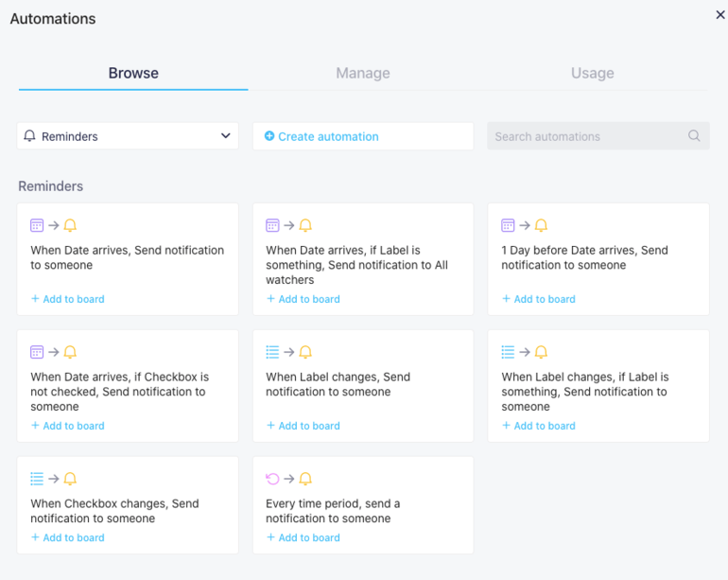Viewport: 728px width, 580px height.
Task: Click the bell icon on the 'When Checkbox changes' card
Action: point(70,479)
